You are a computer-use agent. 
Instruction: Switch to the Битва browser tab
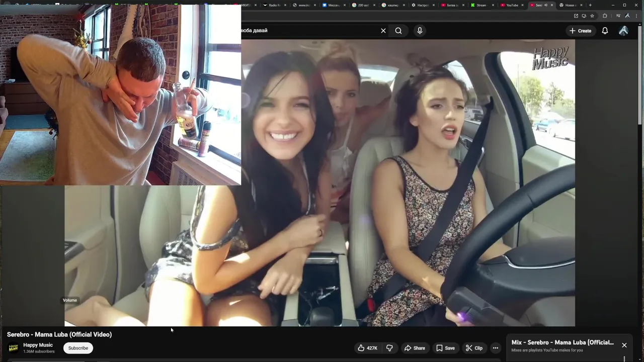pos(452,5)
